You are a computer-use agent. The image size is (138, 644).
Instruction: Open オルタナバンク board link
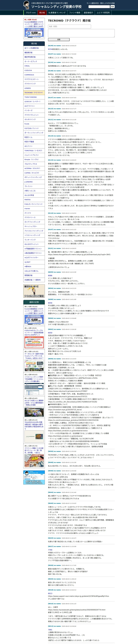[x=34, y=119]
